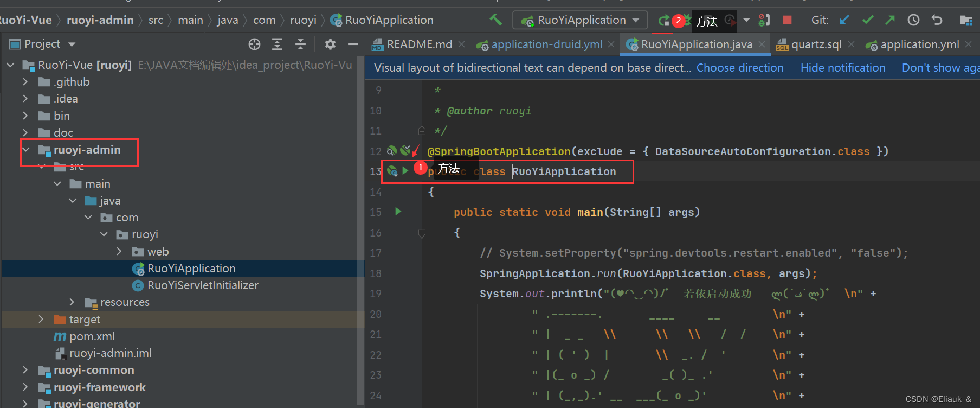This screenshot has height=408, width=980.
Task: Close the application-druid.yml tab
Action: click(611, 44)
